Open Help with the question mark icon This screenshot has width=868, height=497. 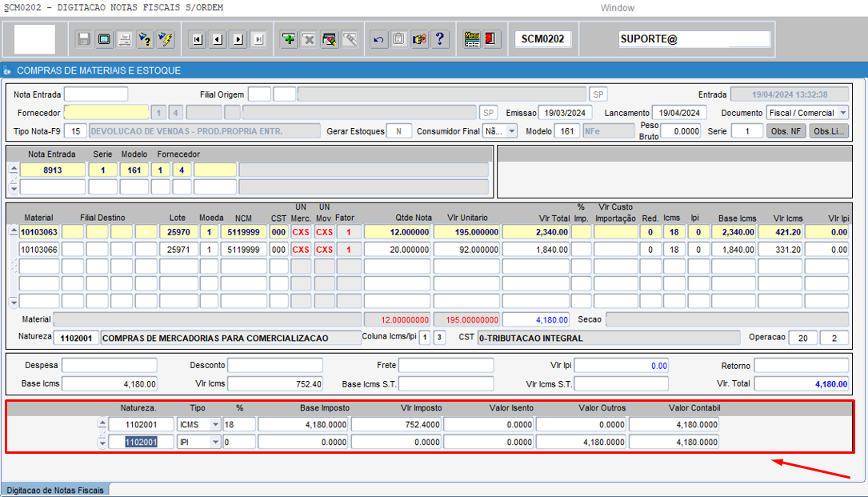440,38
